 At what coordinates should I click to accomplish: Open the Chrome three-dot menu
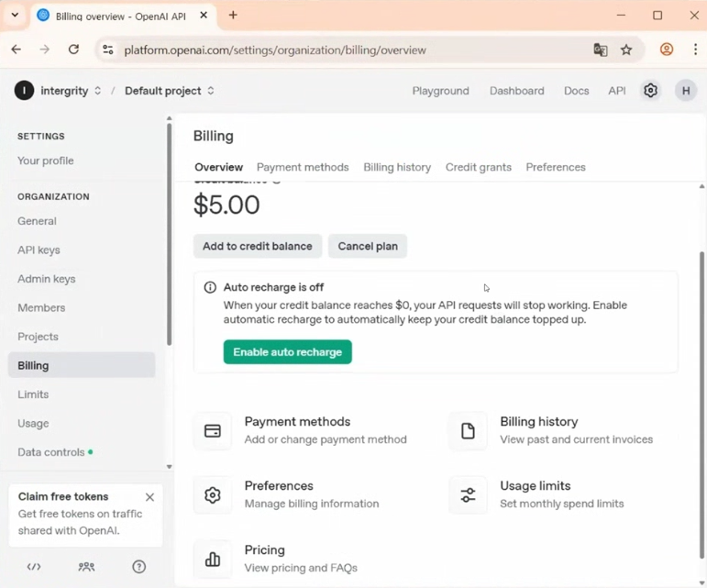695,50
